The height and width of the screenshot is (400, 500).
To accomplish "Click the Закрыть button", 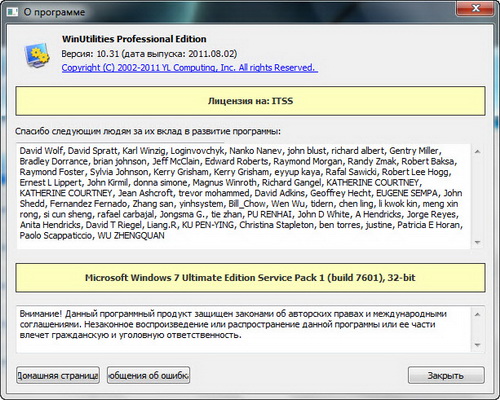I will (446, 375).
